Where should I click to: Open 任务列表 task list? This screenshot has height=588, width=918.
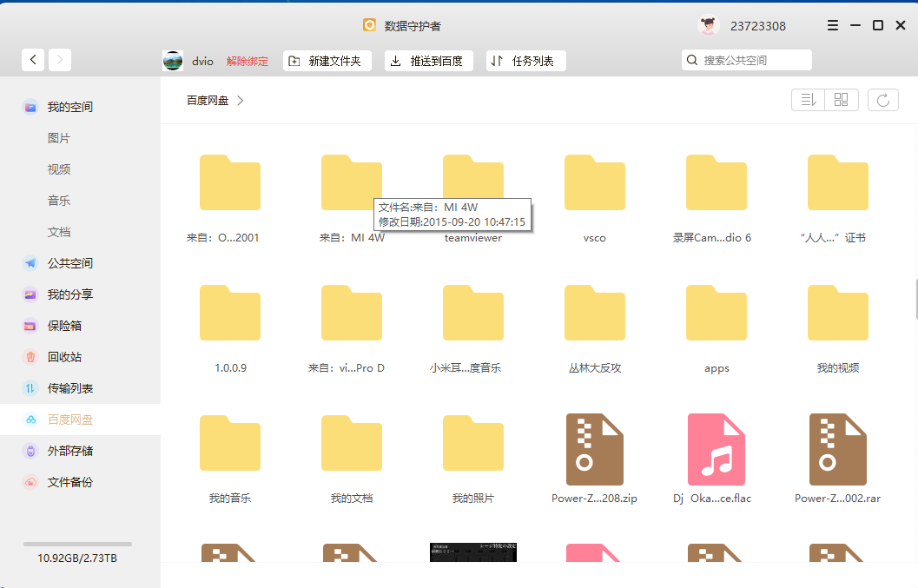click(525, 61)
